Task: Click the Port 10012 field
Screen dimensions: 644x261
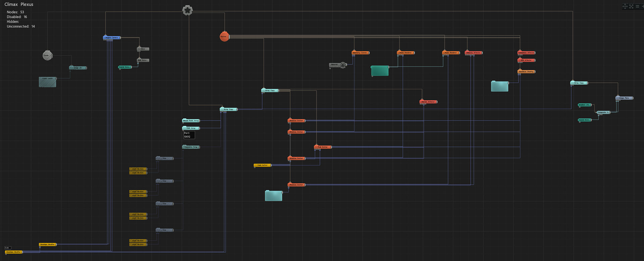Action: pos(189,135)
